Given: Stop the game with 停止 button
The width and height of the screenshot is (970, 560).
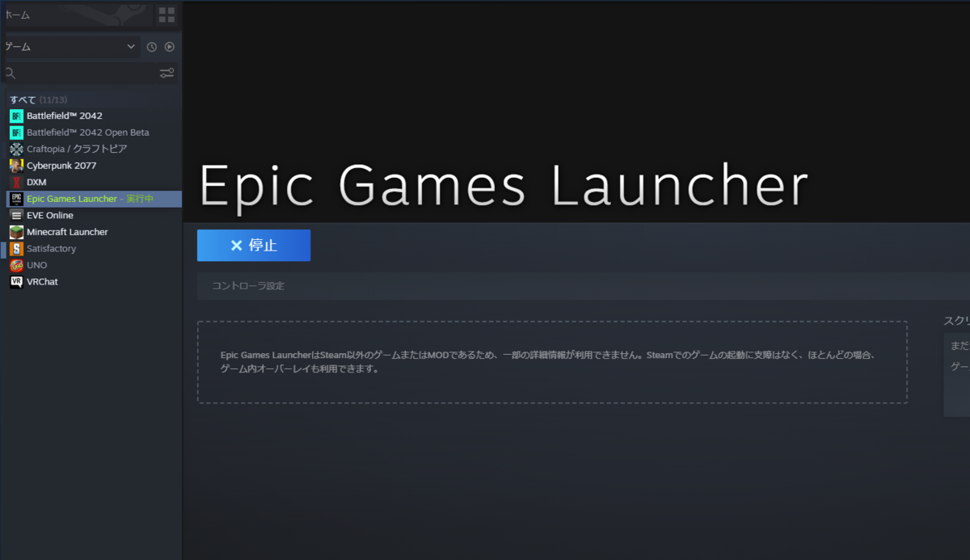Looking at the screenshot, I should (x=254, y=246).
